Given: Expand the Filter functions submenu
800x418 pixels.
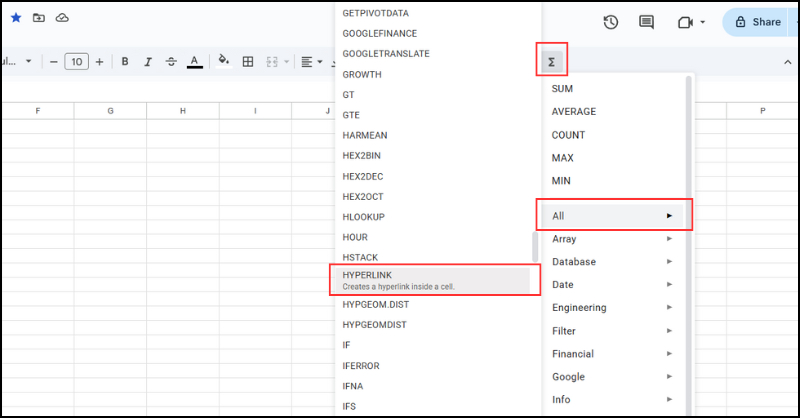Looking at the screenshot, I should [x=614, y=331].
